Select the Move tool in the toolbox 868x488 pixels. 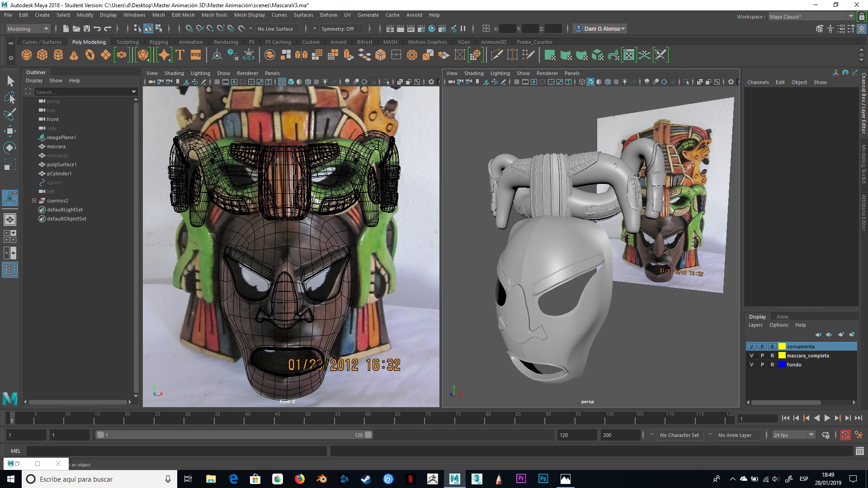(x=10, y=131)
